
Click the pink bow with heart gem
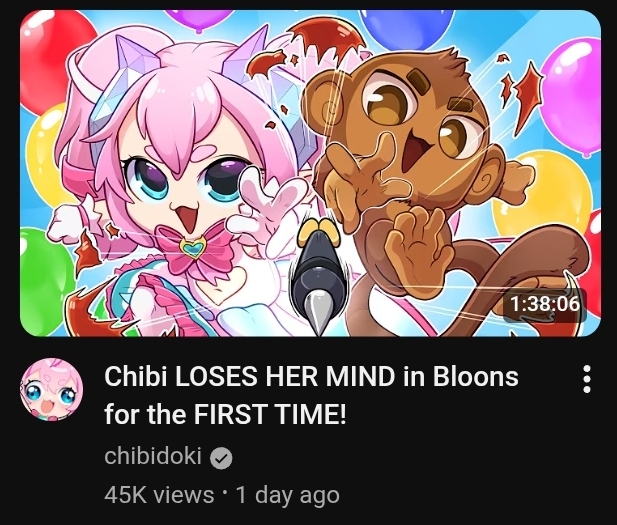[193, 249]
